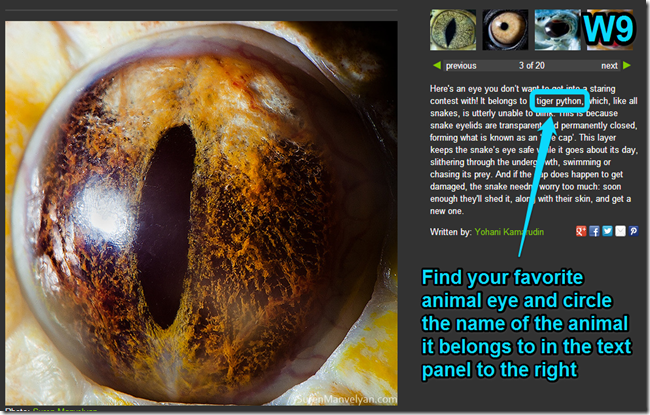Click the words 'tiger python' in the description
The image size is (650, 415).
coord(559,101)
